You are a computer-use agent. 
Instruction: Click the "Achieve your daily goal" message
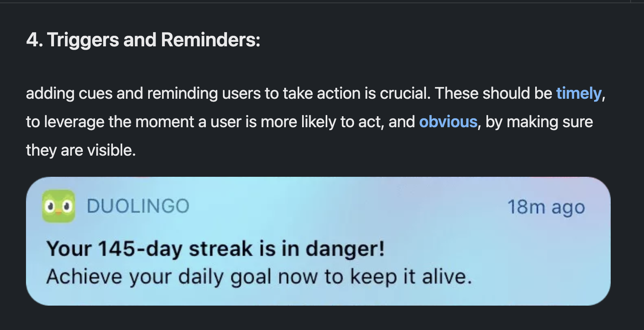click(259, 277)
